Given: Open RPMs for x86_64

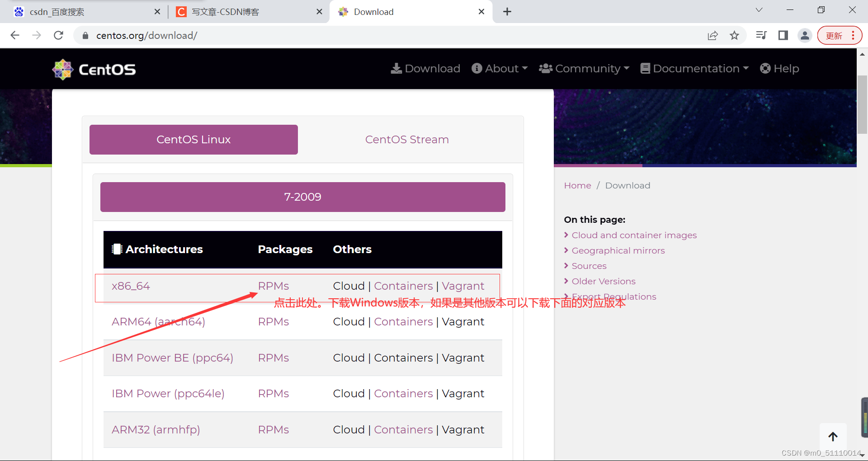Looking at the screenshot, I should click(274, 286).
